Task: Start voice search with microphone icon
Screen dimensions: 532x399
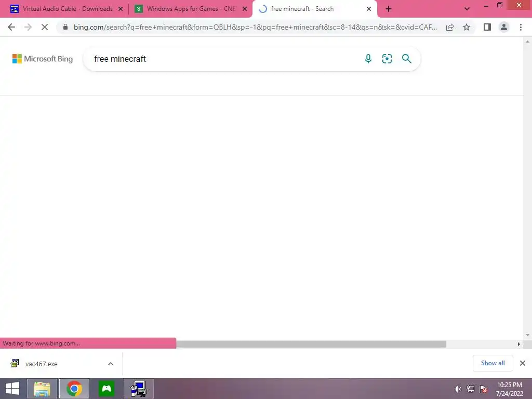Action: (x=368, y=59)
